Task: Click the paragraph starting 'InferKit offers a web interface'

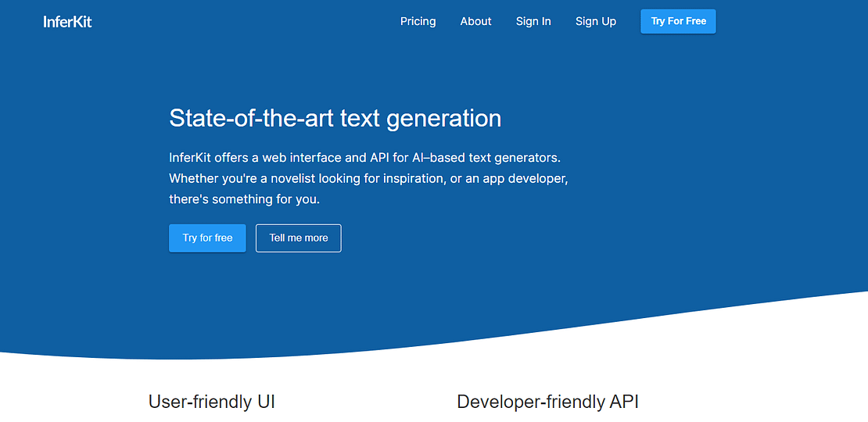Action: point(368,179)
